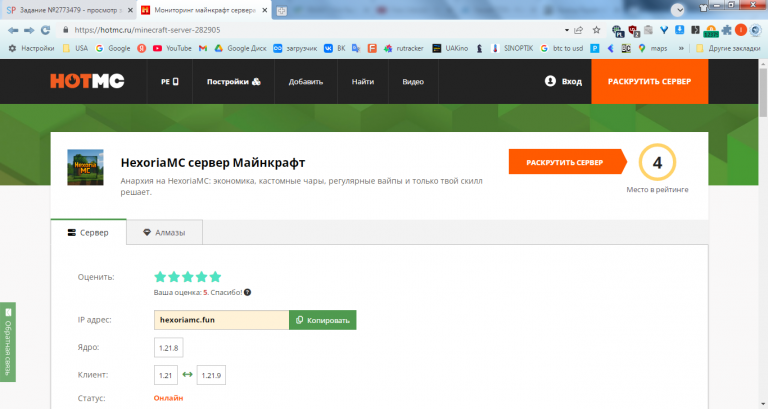Close the Мониторинг майнкрафт сервера tab

point(264,10)
